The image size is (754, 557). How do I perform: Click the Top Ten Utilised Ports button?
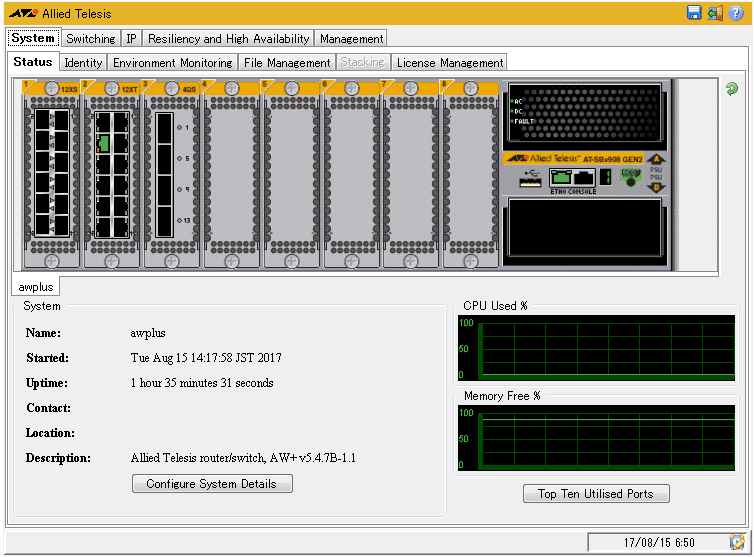point(596,494)
